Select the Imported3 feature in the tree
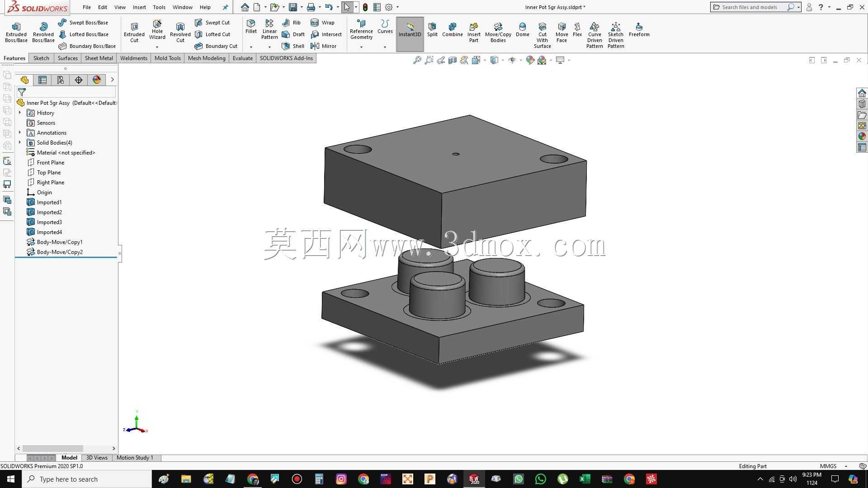 (x=49, y=222)
